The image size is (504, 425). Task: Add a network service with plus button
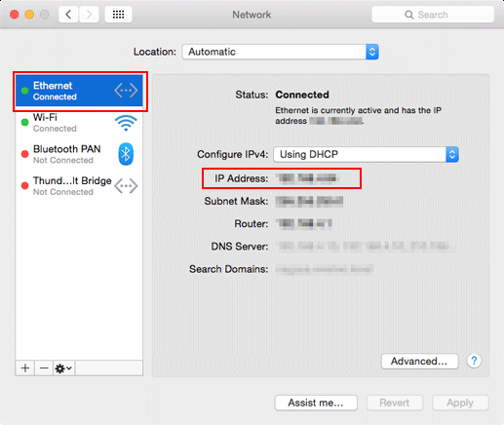click(25, 368)
